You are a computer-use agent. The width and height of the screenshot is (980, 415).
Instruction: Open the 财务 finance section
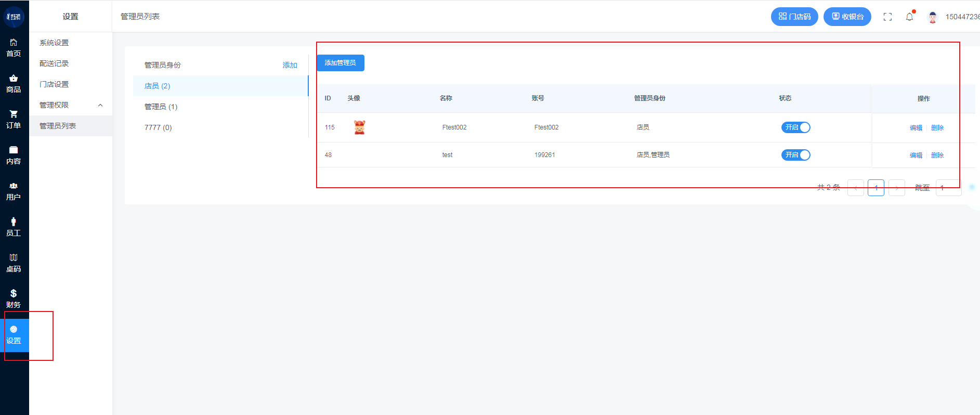pyautogui.click(x=14, y=299)
